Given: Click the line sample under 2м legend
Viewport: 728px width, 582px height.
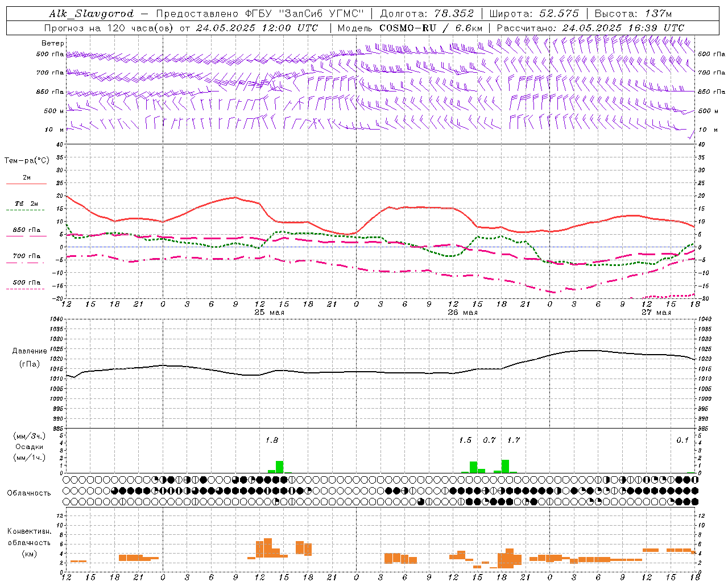Looking at the screenshot, I should 26,184.
